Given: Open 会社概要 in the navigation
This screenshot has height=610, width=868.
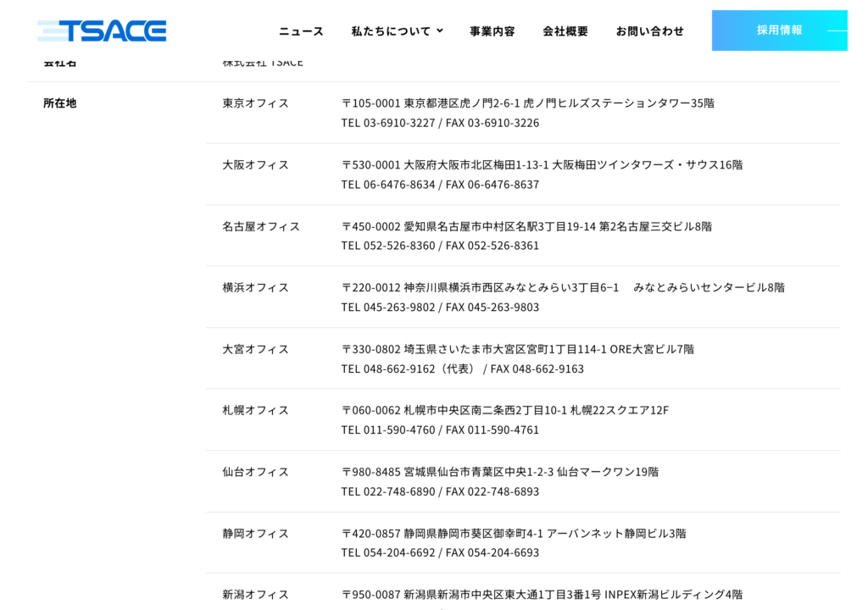Looking at the screenshot, I should (x=565, y=31).
